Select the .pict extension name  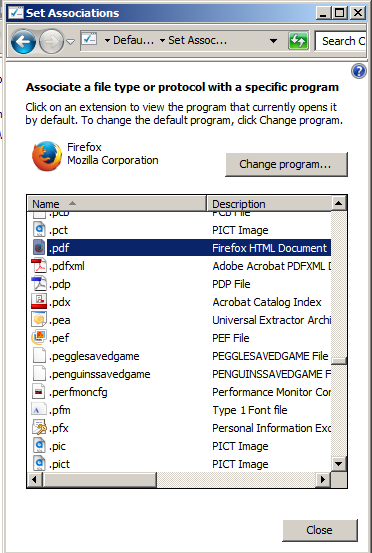point(59,464)
